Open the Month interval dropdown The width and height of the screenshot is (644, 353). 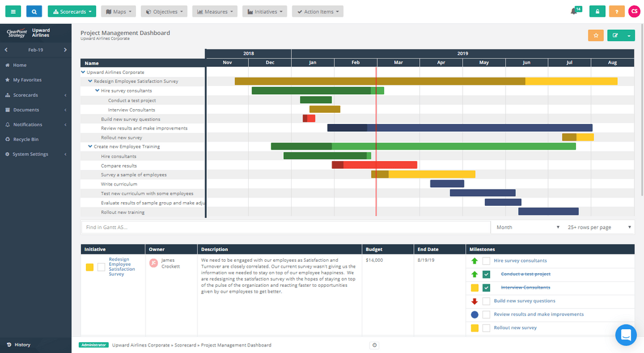coord(527,227)
